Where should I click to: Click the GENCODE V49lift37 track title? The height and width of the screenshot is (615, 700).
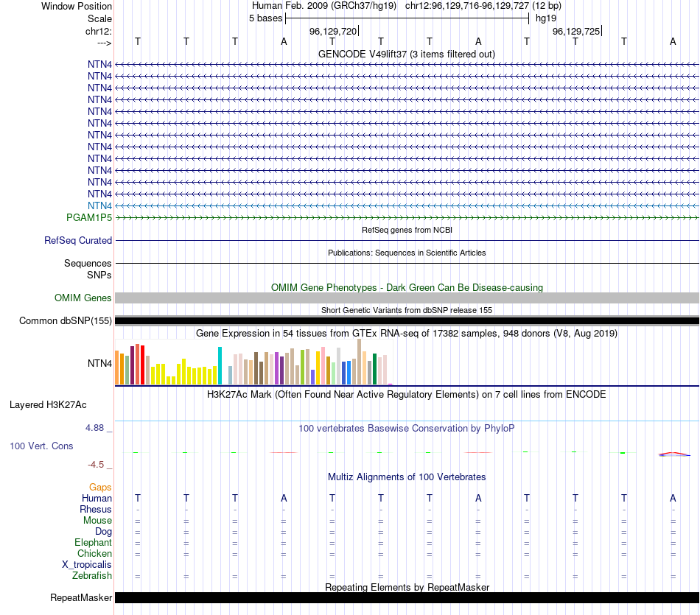coord(406,54)
